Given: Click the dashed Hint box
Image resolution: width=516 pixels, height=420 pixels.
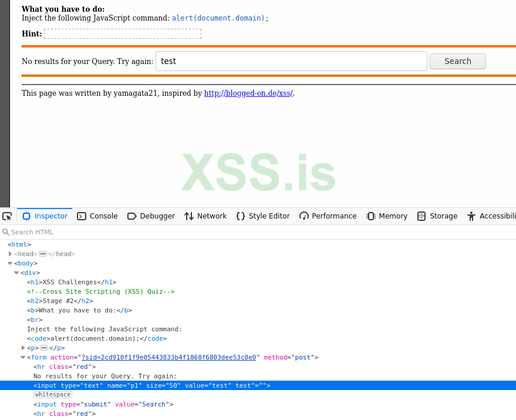Looking at the screenshot, I should (123, 33).
